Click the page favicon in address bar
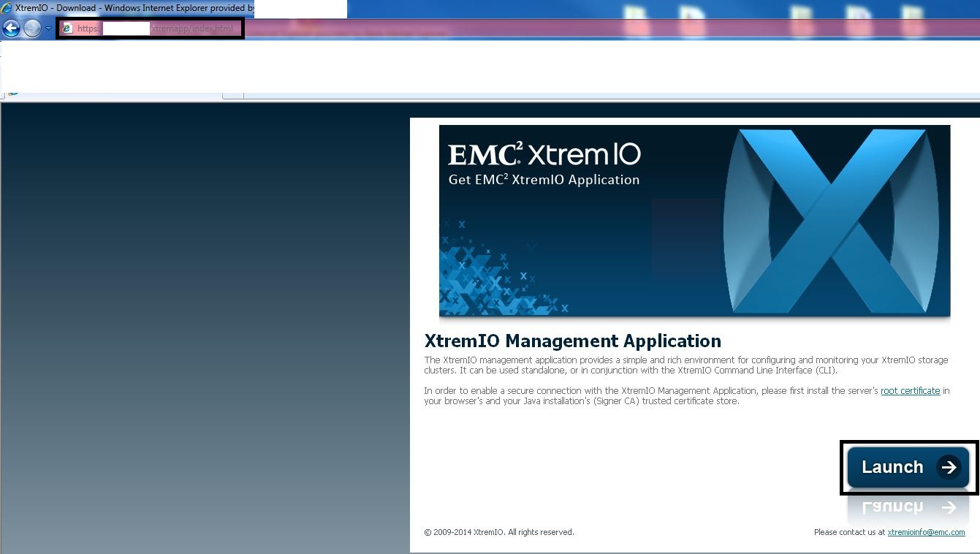The width and height of the screenshot is (980, 554). 67,29
